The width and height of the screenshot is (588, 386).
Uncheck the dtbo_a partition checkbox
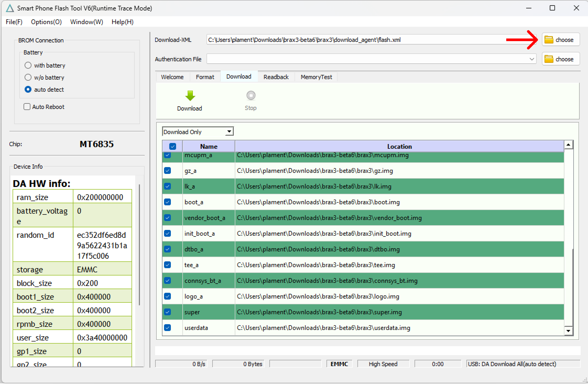point(167,249)
